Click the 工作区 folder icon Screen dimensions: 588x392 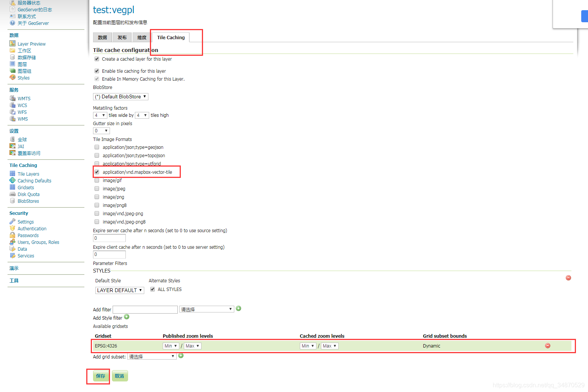point(12,51)
